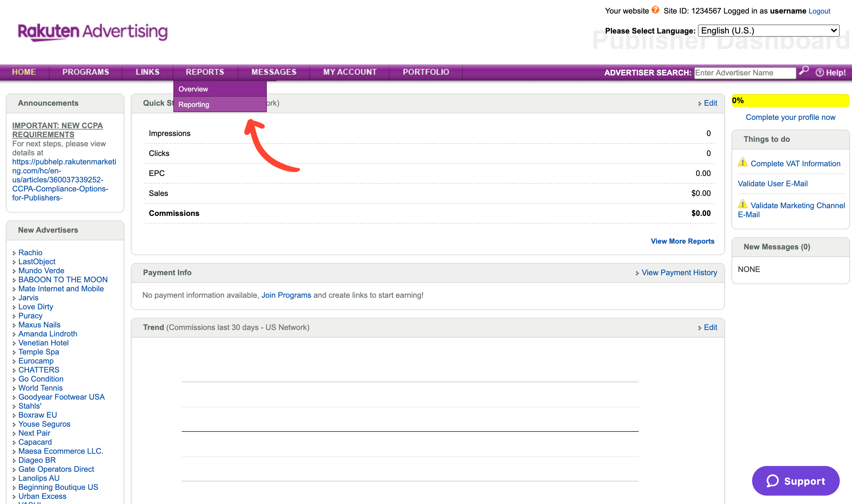Open Beginning Boutique US advertiser

tap(58, 487)
